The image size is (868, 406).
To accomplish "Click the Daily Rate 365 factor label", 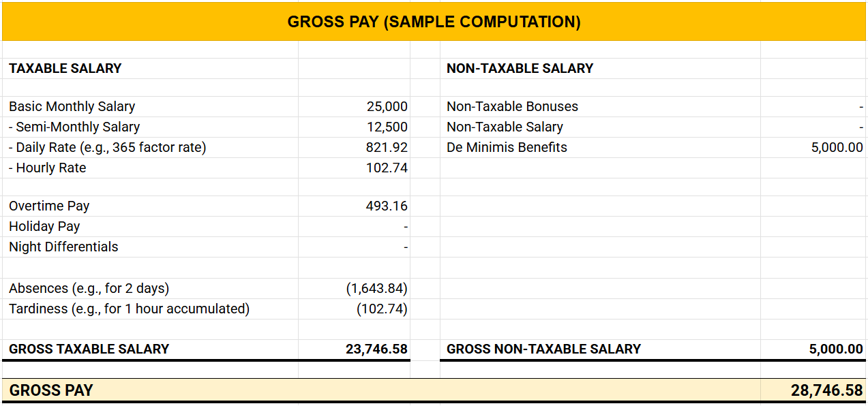I will 107,147.
